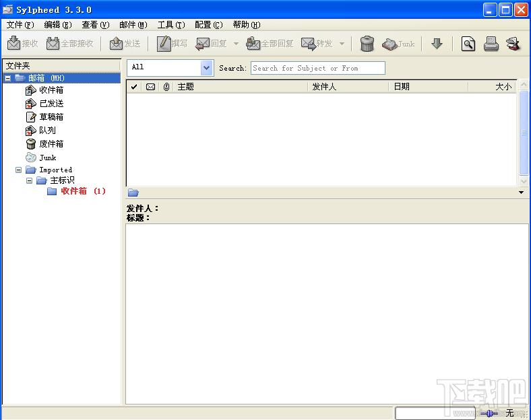The height and width of the screenshot is (420, 531).
Task: Click the attachment clip column header
Action: [x=166, y=87]
